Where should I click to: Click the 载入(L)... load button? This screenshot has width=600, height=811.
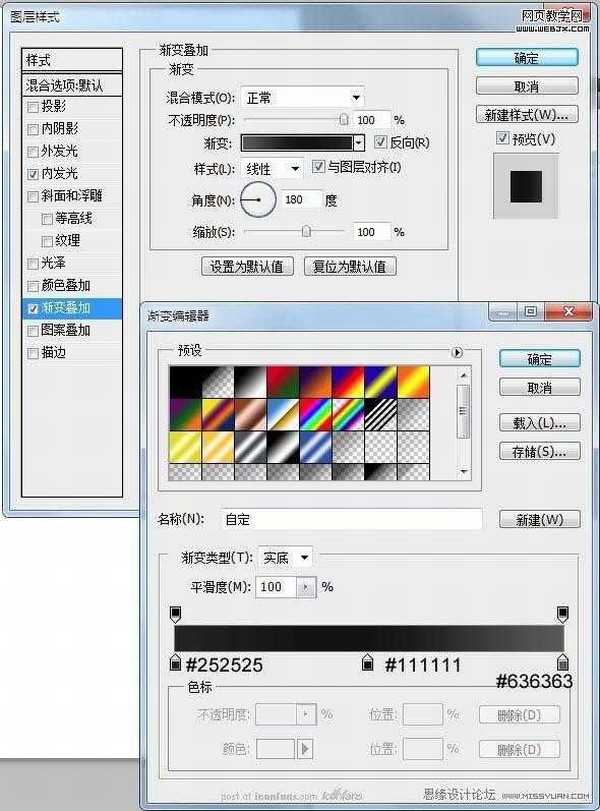coord(539,423)
